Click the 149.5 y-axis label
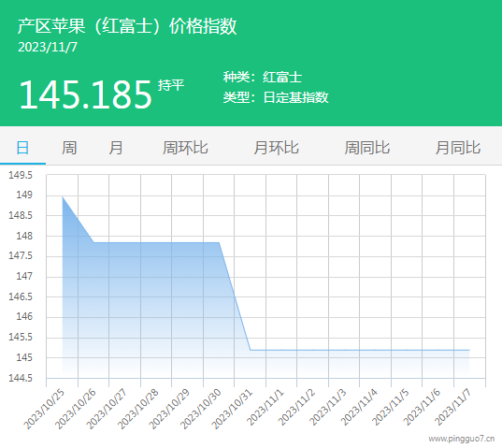 pyautogui.click(x=21, y=175)
